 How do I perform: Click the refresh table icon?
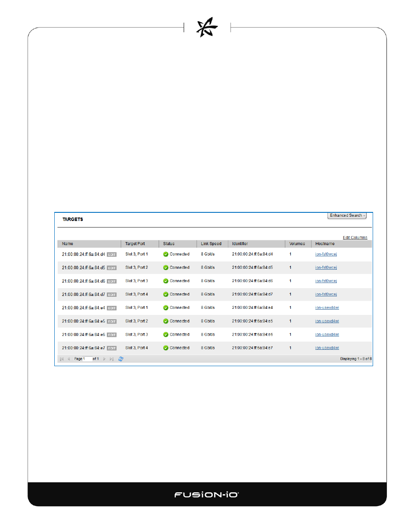pos(121,359)
